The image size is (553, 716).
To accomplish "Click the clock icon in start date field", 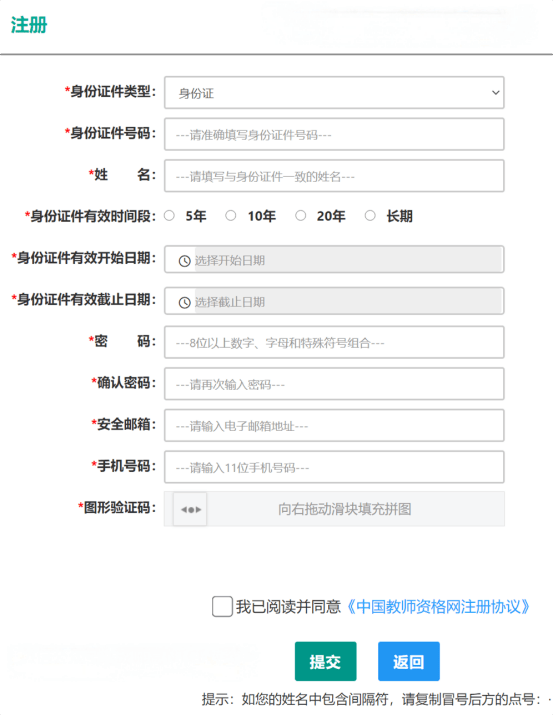I will (x=184, y=261).
